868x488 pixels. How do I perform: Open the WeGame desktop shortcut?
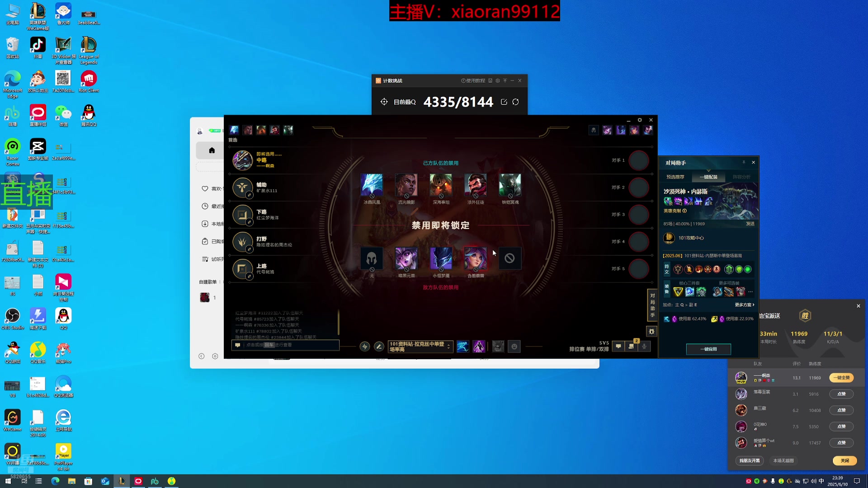tap(13, 420)
